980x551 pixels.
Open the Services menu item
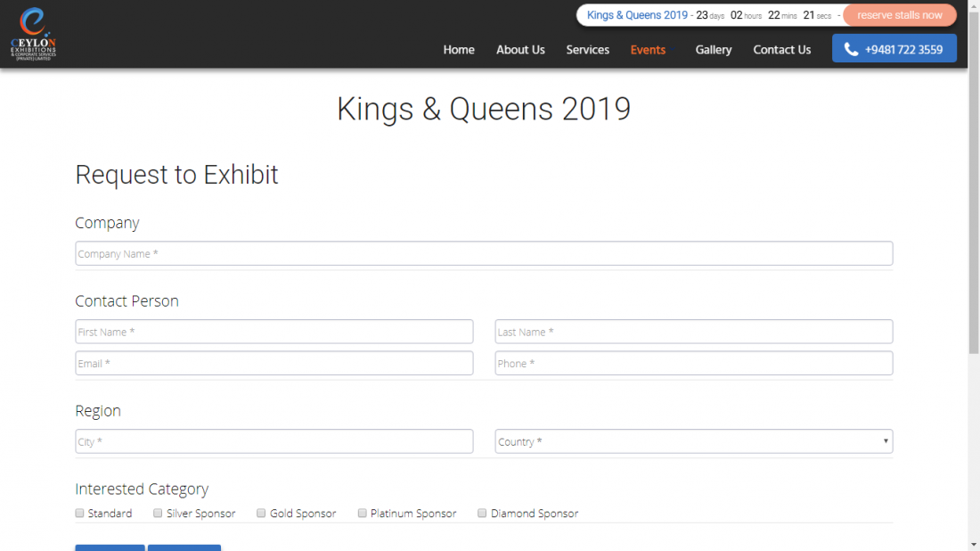point(587,49)
